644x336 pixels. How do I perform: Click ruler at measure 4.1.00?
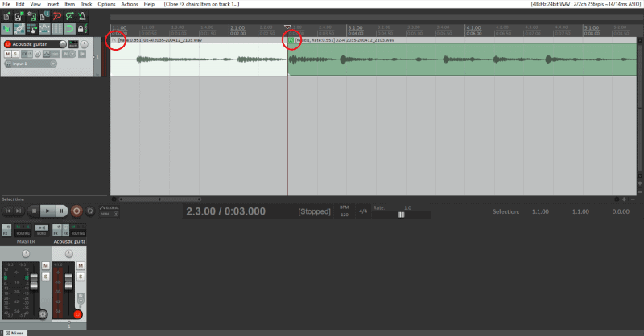[x=473, y=28]
